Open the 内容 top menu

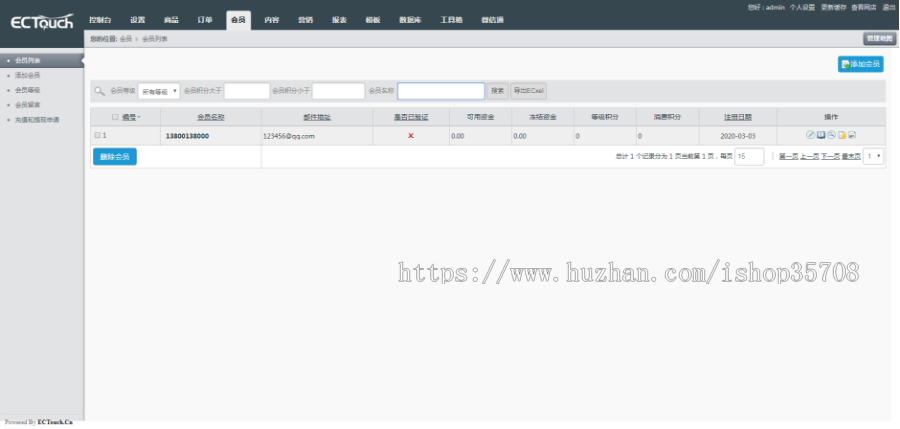coord(271,20)
